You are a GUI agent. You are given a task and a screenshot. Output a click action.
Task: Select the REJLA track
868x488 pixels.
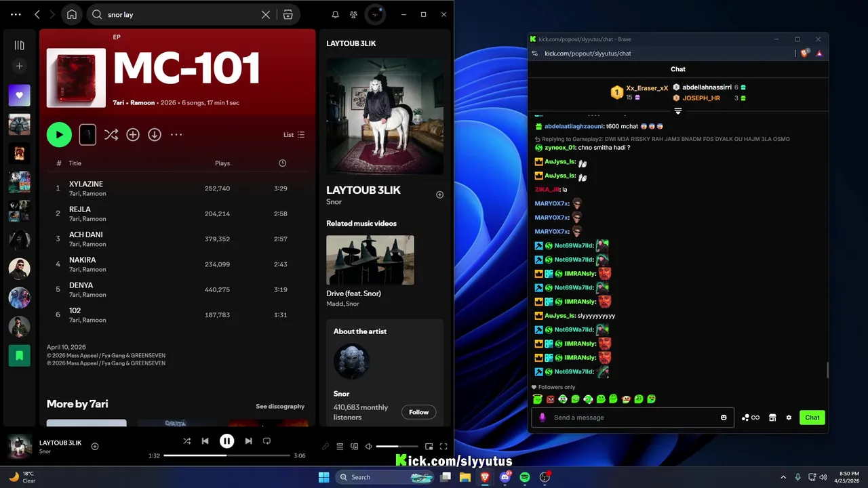[x=178, y=213]
